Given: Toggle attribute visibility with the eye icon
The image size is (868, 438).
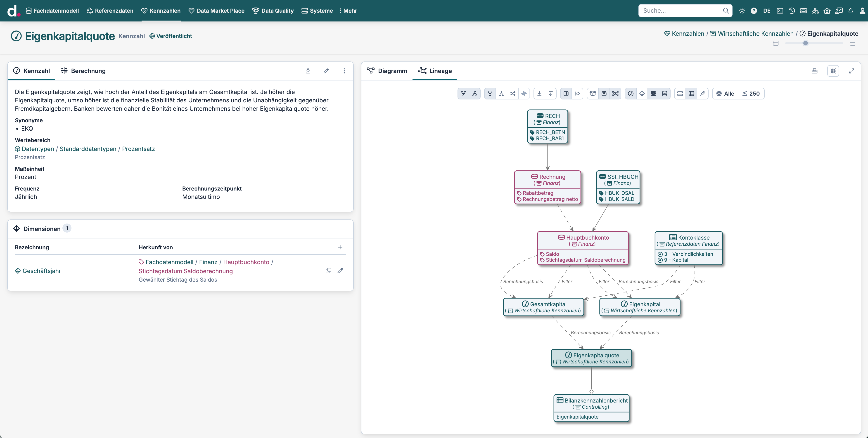Looking at the screenshot, I should click(615, 94).
